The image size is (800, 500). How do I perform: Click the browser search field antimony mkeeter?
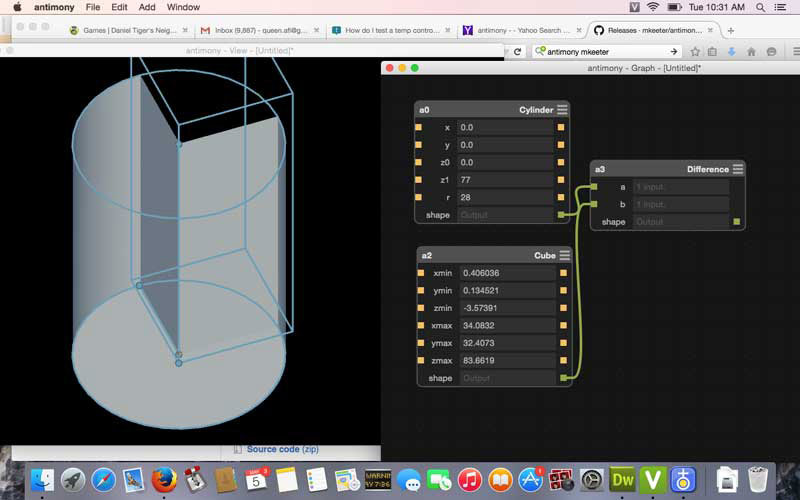(x=606, y=52)
